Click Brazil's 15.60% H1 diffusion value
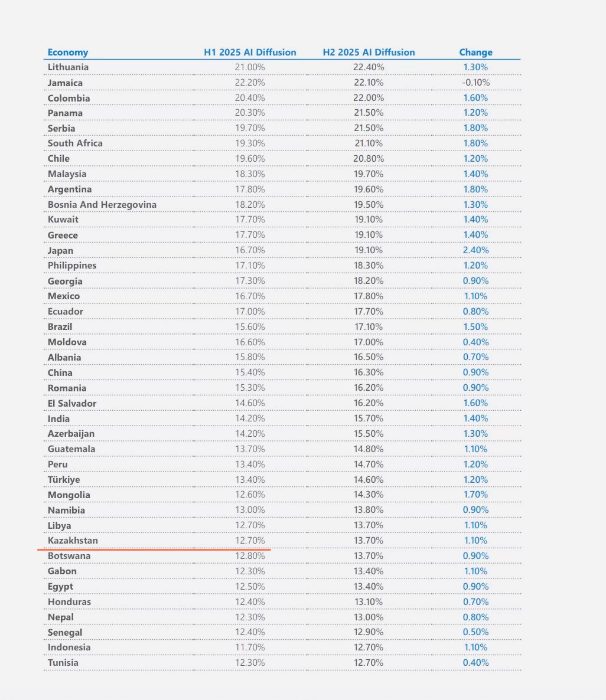The width and height of the screenshot is (606, 700). [250, 326]
